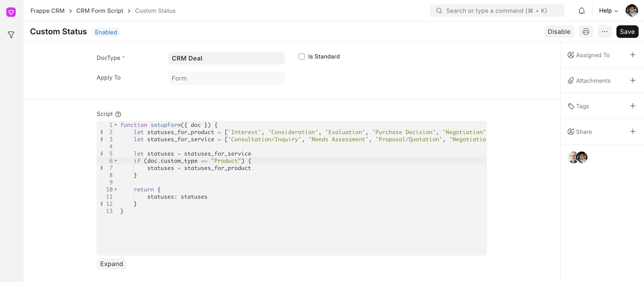Add a tag with plus icon
Screen dimensions: 644x282
click(x=633, y=106)
